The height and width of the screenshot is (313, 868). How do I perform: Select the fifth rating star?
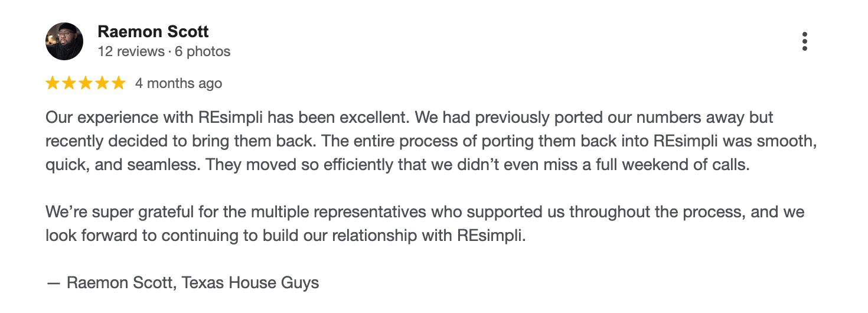[x=119, y=83]
